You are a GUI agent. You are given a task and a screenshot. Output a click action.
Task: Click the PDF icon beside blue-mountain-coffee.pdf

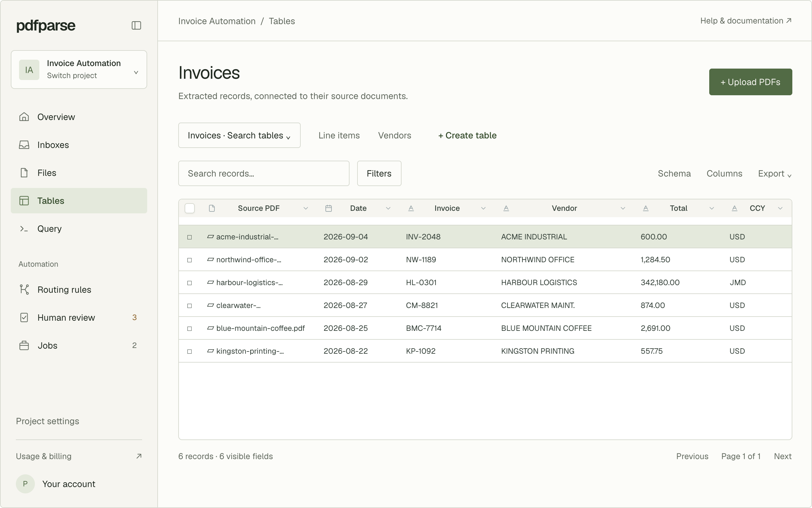click(x=210, y=328)
